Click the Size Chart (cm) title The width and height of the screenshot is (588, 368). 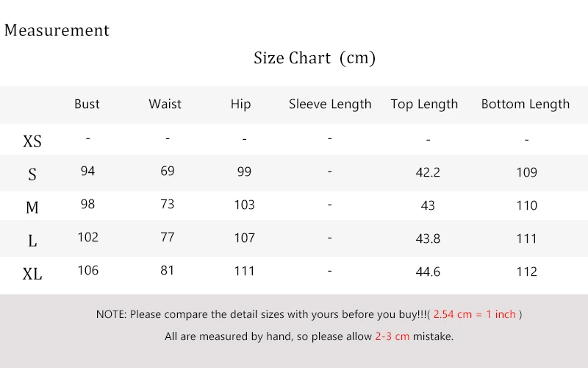(315, 58)
